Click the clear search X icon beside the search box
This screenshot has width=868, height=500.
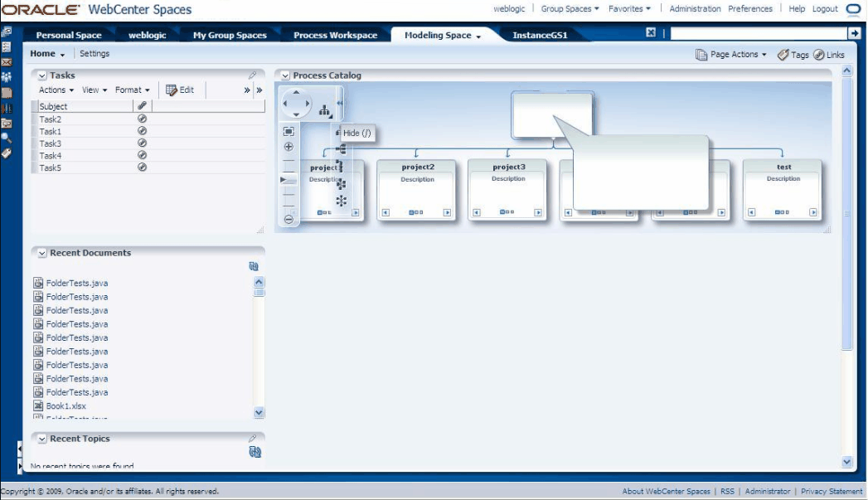pyautogui.click(x=651, y=32)
